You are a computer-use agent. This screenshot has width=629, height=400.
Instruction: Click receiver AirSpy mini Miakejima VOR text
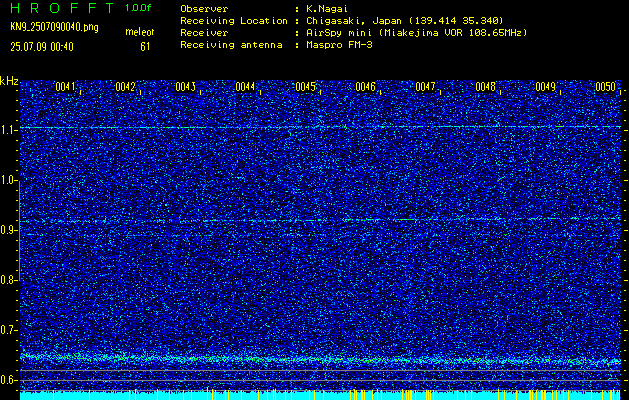point(416,33)
